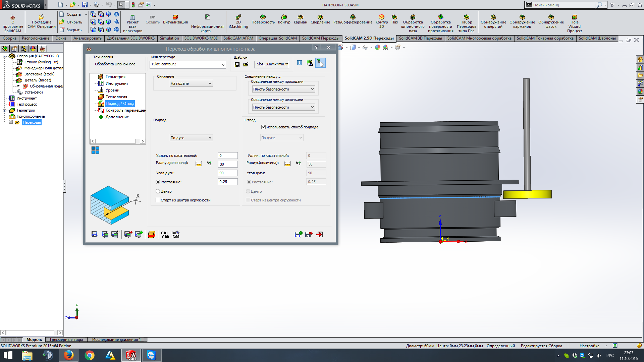Click the Firefox icon in the taskbar
Screen dimensions: 644x362
69,355
